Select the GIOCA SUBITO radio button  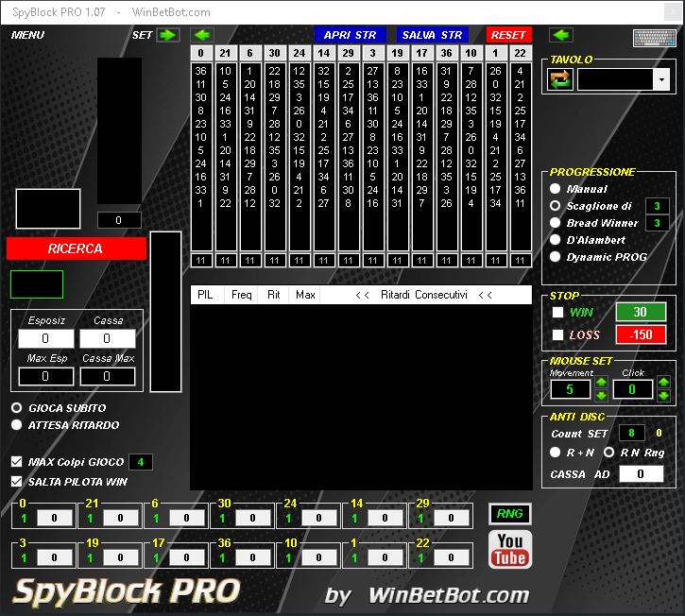pyautogui.click(x=16, y=408)
